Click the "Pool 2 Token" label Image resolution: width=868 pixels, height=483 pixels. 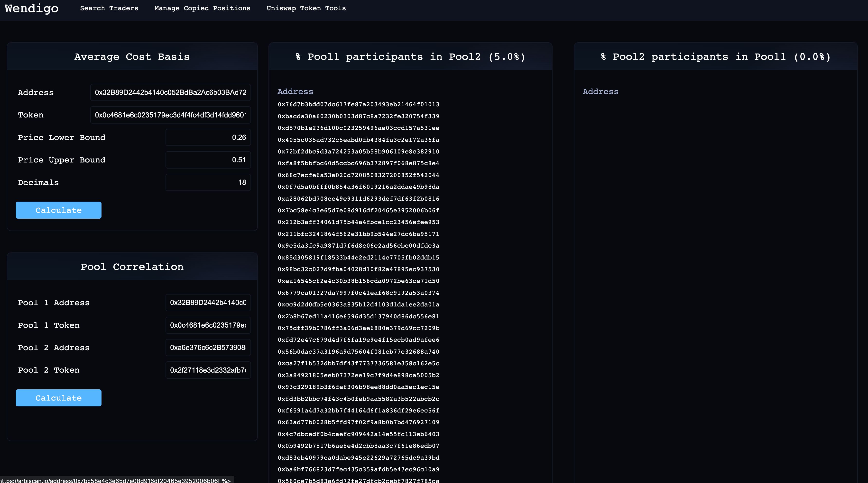tap(49, 370)
